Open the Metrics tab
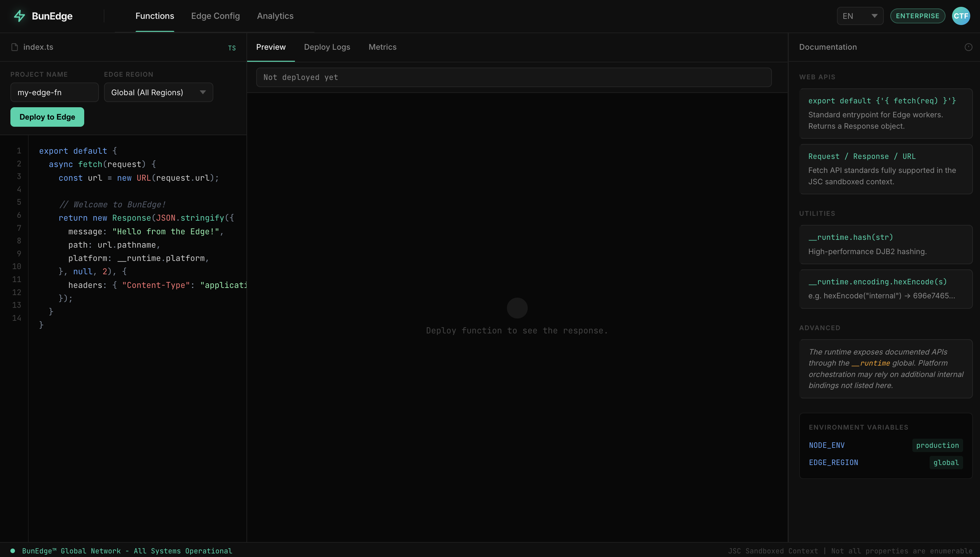The width and height of the screenshot is (980, 557). click(382, 47)
